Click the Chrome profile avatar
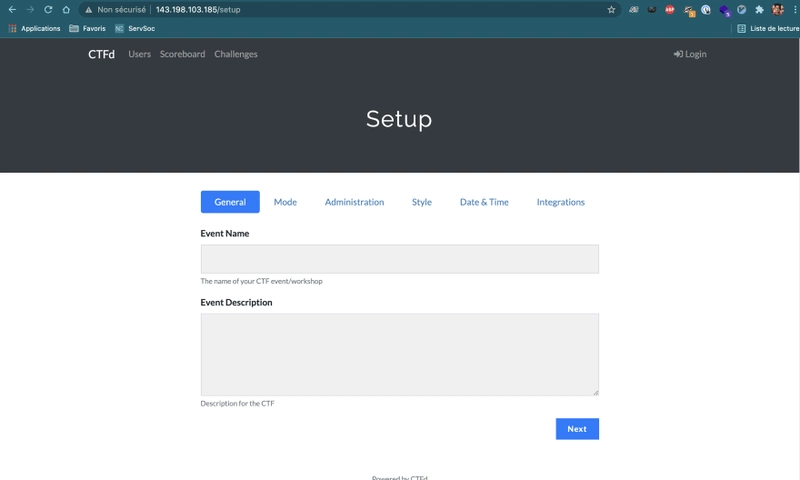This screenshot has height=480, width=800. click(777, 9)
